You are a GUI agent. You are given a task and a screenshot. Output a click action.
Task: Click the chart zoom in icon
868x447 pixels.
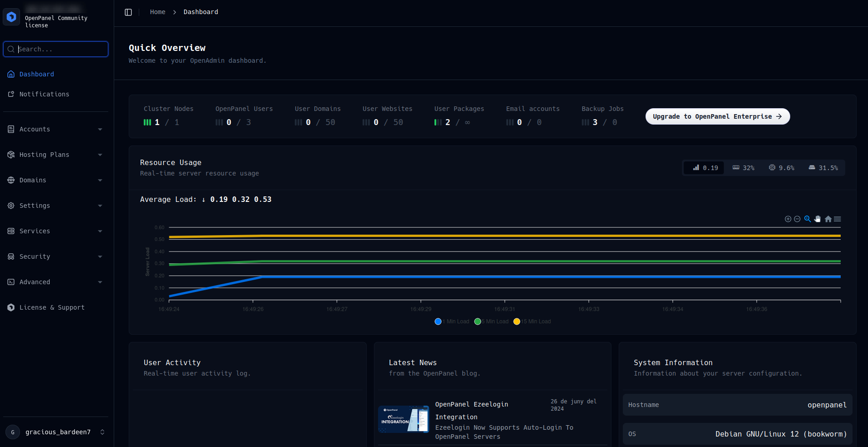point(788,219)
